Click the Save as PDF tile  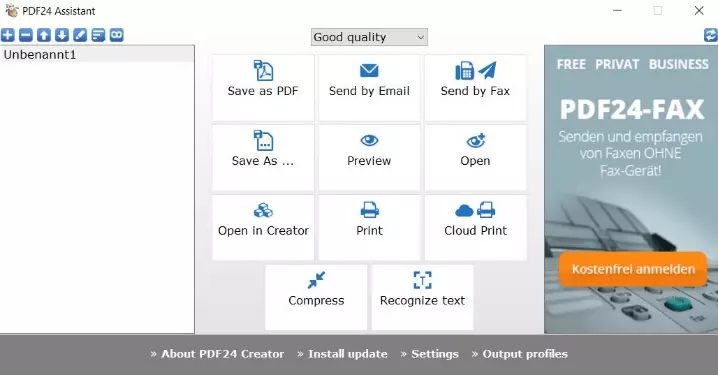pos(263,88)
